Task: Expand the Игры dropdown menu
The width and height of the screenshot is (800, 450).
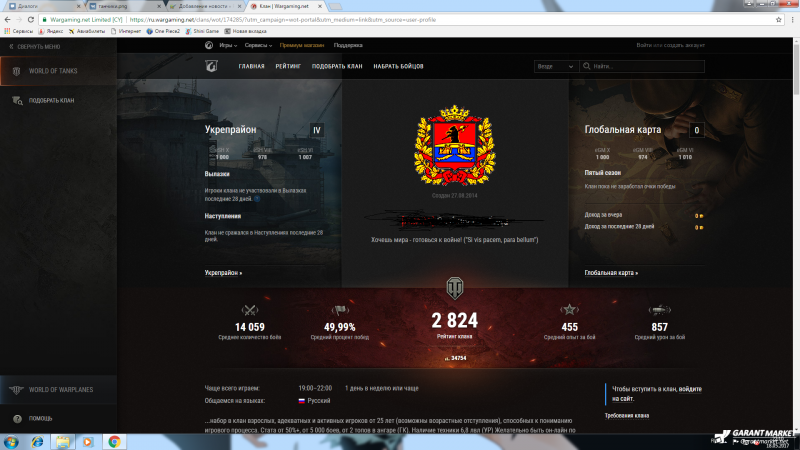Action: (228, 45)
